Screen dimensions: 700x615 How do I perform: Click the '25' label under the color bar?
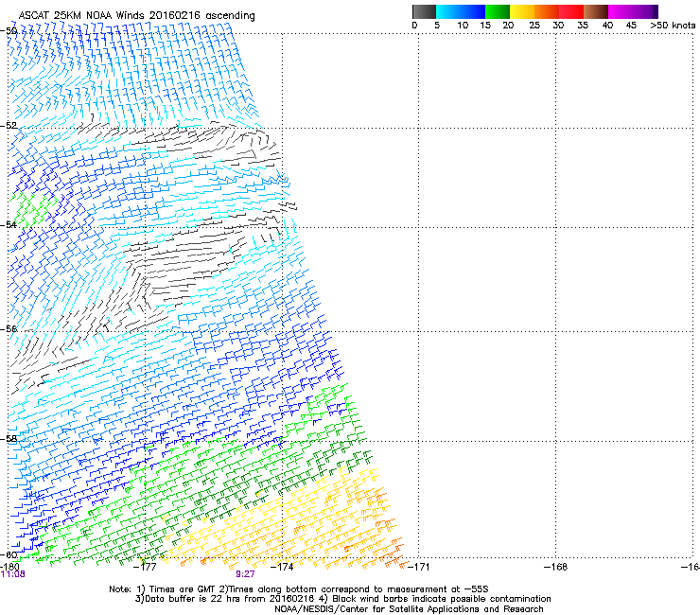tap(534, 26)
